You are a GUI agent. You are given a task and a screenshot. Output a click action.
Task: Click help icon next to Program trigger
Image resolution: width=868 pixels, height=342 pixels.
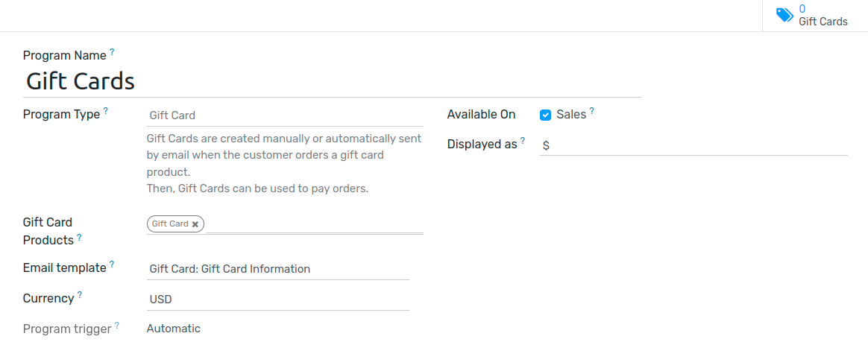117,325
